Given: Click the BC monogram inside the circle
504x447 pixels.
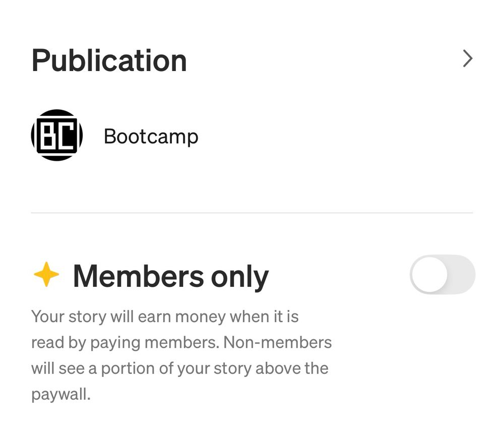Looking at the screenshot, I should (56, 136).
